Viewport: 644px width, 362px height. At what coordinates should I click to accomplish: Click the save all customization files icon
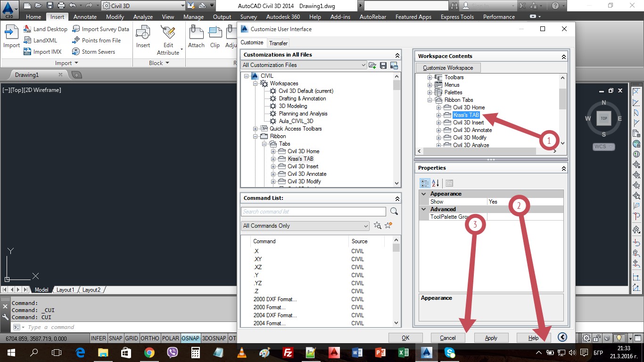click(x=383, y=65)
